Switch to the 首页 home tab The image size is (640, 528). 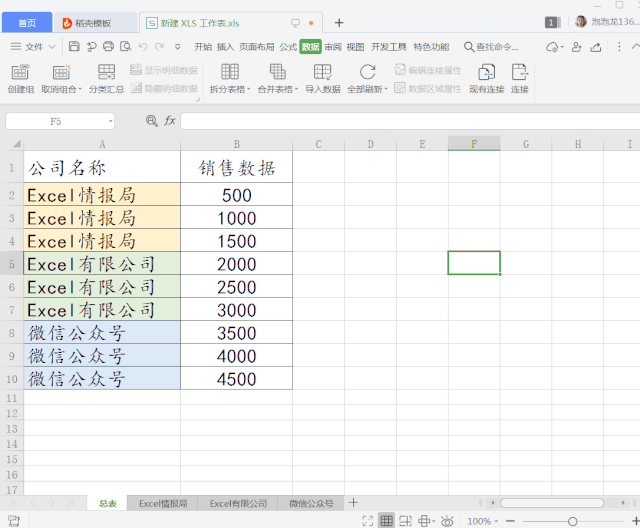27,22
